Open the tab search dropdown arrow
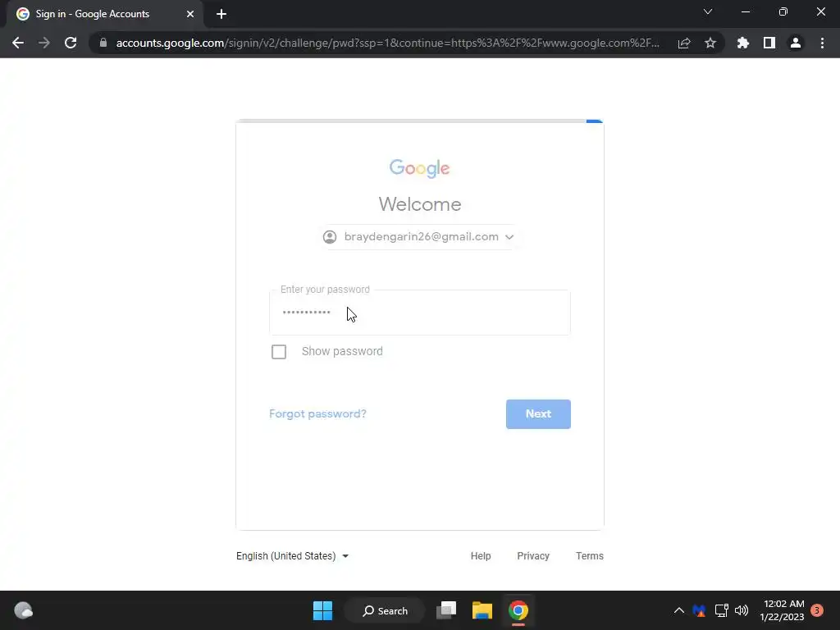 coord(708,11)
